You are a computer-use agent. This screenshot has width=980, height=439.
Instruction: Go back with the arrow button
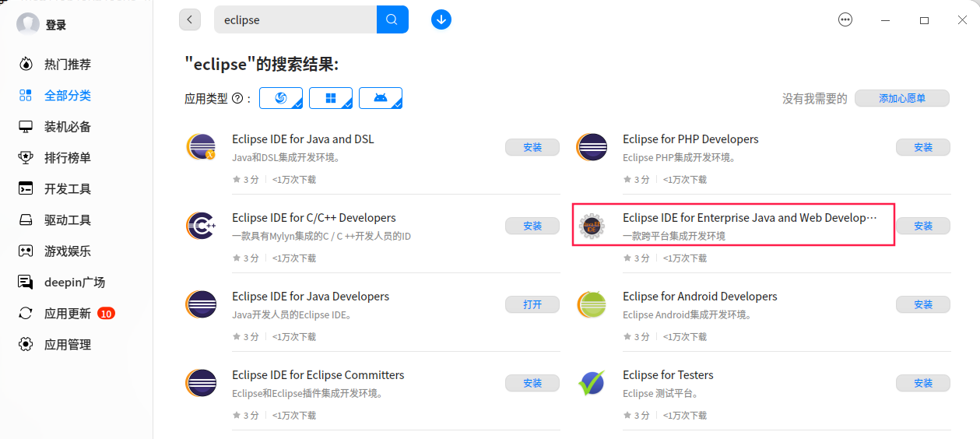190,19
